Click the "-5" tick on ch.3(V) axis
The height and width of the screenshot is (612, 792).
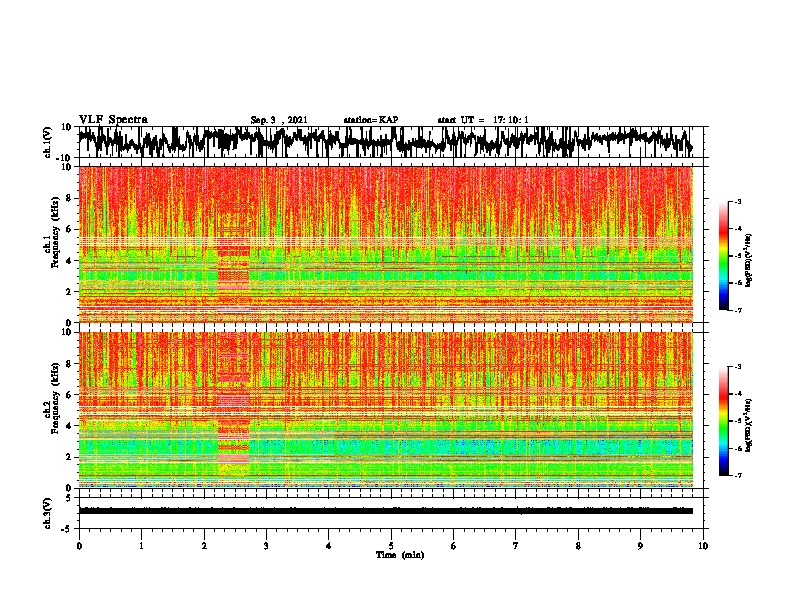coord(67,529)
